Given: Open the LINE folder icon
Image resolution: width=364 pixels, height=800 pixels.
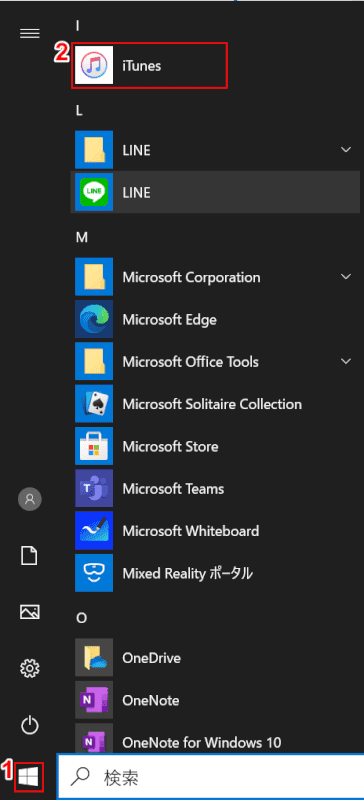Looking at the screenshot, I should point(94,150).
